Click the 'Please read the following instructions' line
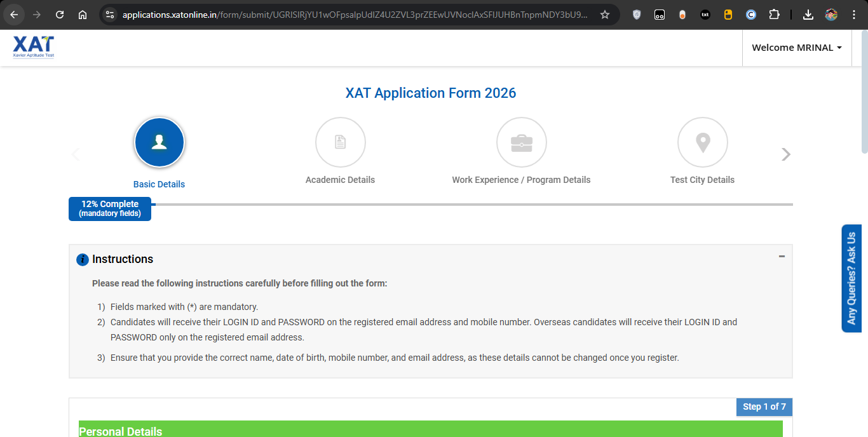The image size is (868, 437). pyautogui.click(x=240, y=283)
